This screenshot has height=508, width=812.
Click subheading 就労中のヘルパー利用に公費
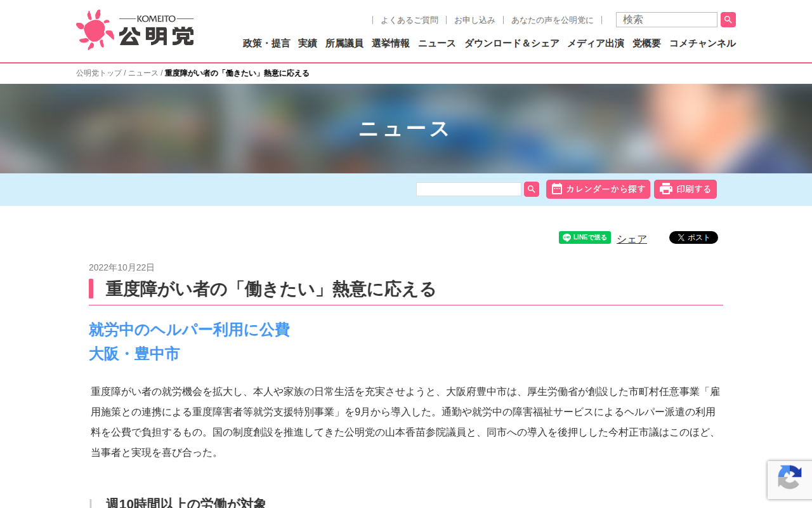(x=189, y=330)
